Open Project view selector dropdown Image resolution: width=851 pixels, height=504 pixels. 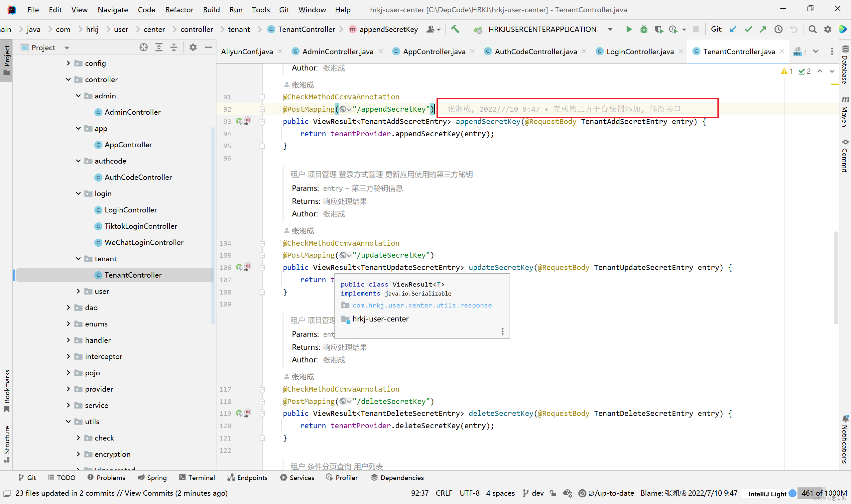point(66,48)
